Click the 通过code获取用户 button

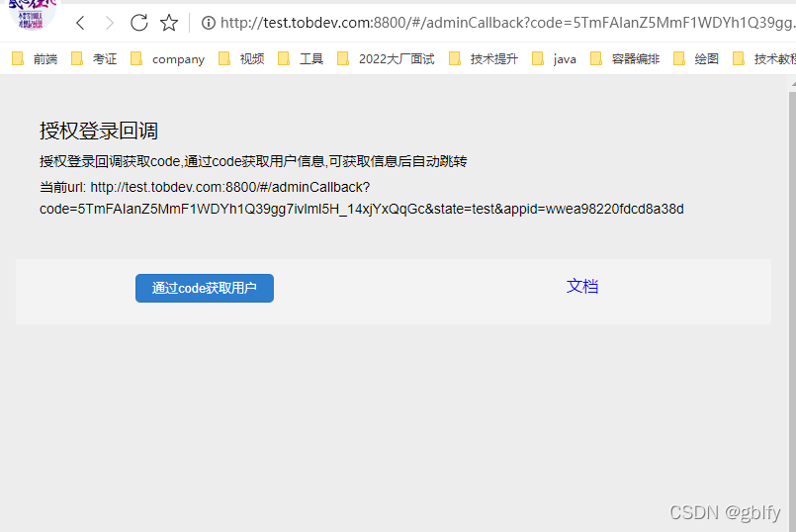(x=205, y=289)
